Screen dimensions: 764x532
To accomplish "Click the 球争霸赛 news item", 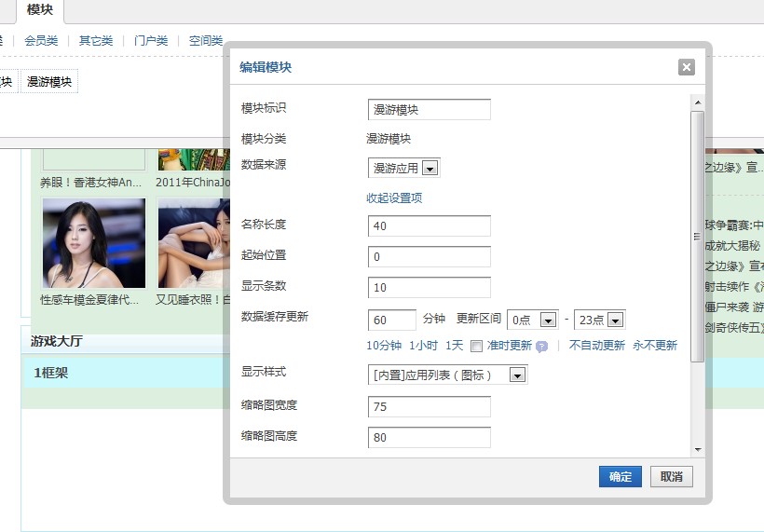I will (x=734, y=225).
